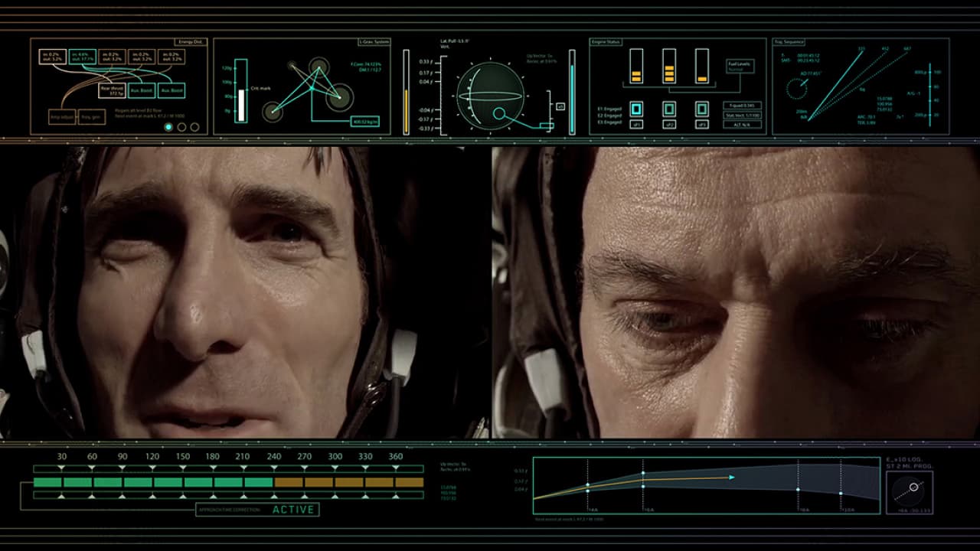Select the third radio dot in Energy Dist.

(x=194, y=127)
